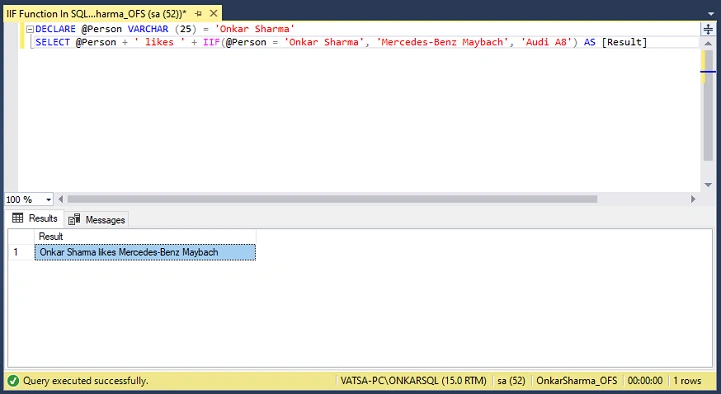The height and width of the screenshot is (394, 721).
Task: Click the horizontal scrollbar left arrow
Action: click(x=61, y=199)
